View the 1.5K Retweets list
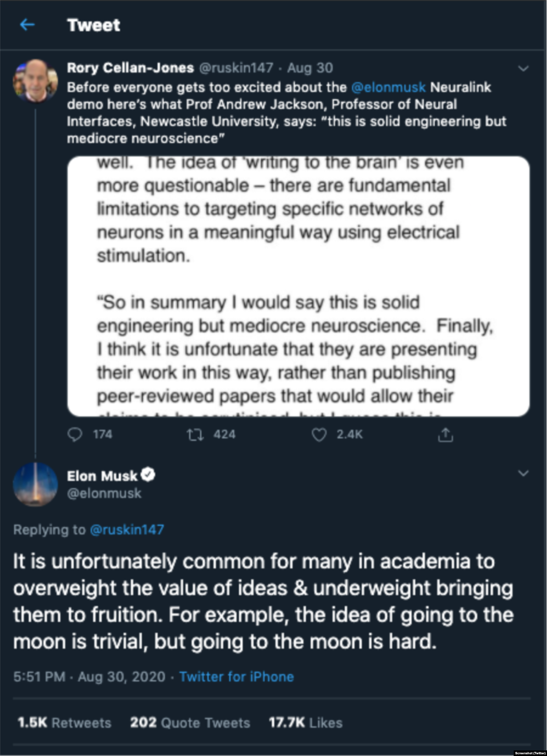 pyautogui.click(x=64, y=723)
